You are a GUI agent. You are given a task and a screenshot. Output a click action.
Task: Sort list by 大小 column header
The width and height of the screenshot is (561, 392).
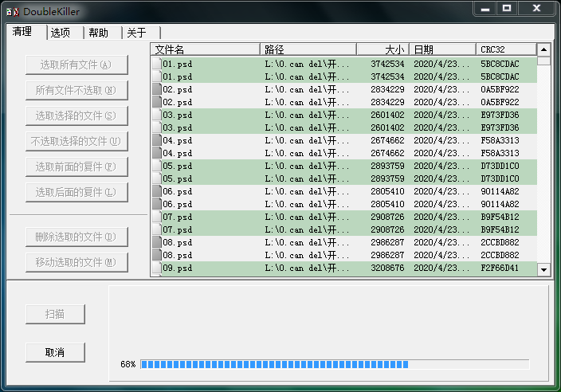pos(382,49)
